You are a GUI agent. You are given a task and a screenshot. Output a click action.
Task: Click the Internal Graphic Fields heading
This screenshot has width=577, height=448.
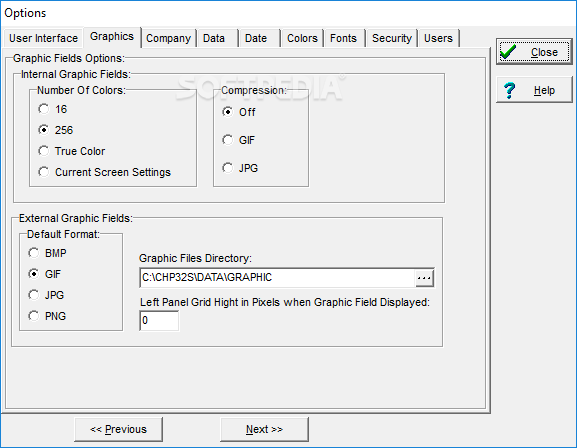point(76,74)
